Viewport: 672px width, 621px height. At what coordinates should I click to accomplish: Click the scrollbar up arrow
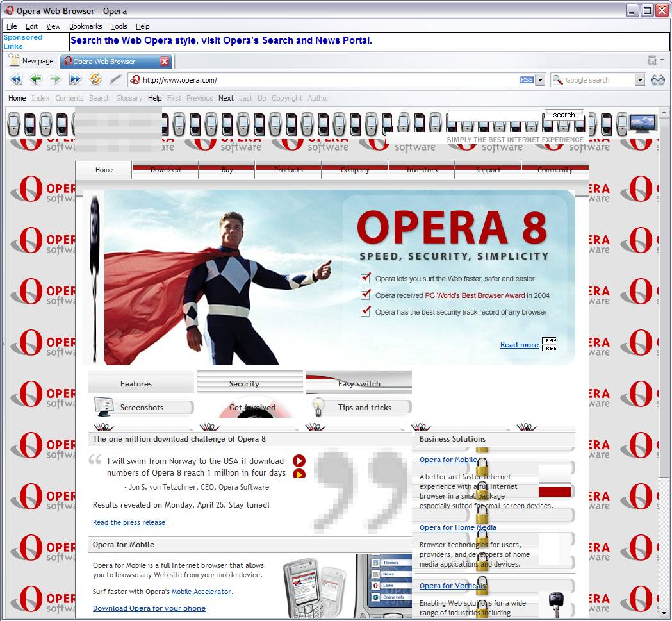[x=664, y=113]
